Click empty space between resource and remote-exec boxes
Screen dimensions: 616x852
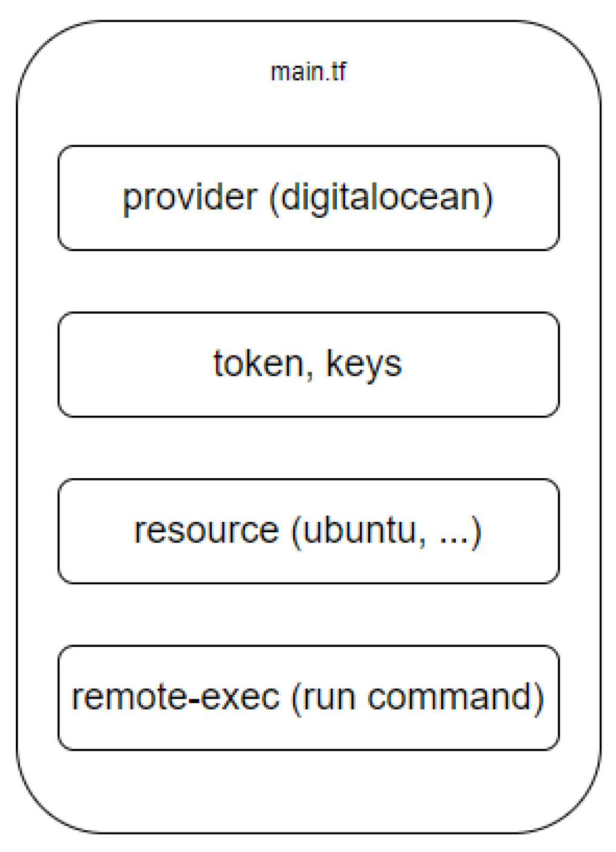(308, 614)
